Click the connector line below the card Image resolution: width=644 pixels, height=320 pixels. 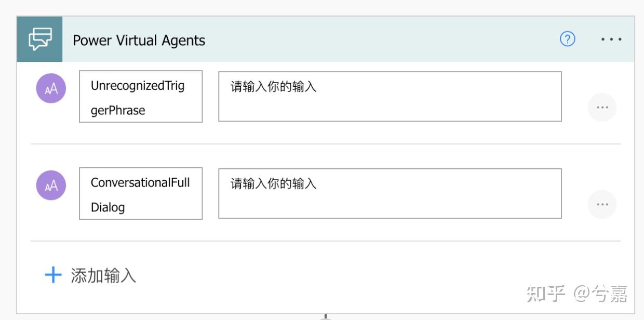[325, 316]
